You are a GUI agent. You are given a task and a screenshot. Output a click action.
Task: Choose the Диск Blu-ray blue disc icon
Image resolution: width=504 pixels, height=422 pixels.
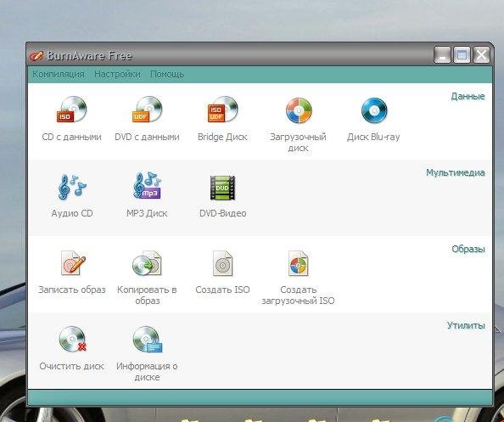[x=374, y=110]
